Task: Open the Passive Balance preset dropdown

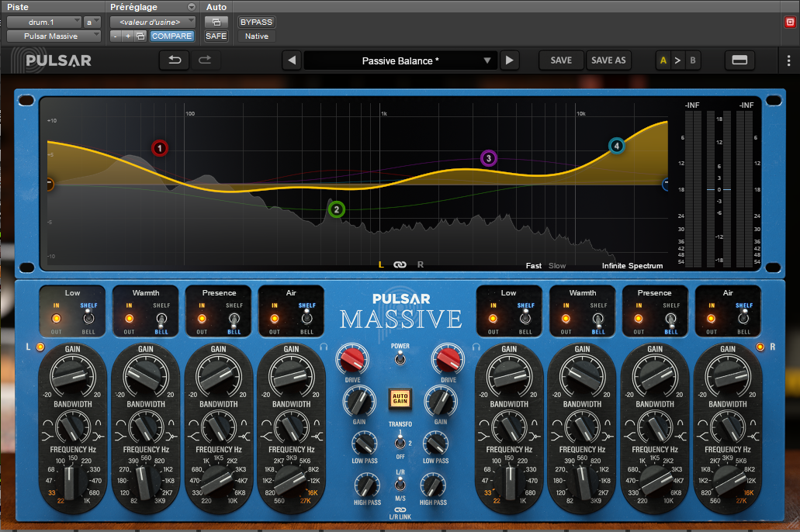Action: [400, 60]
